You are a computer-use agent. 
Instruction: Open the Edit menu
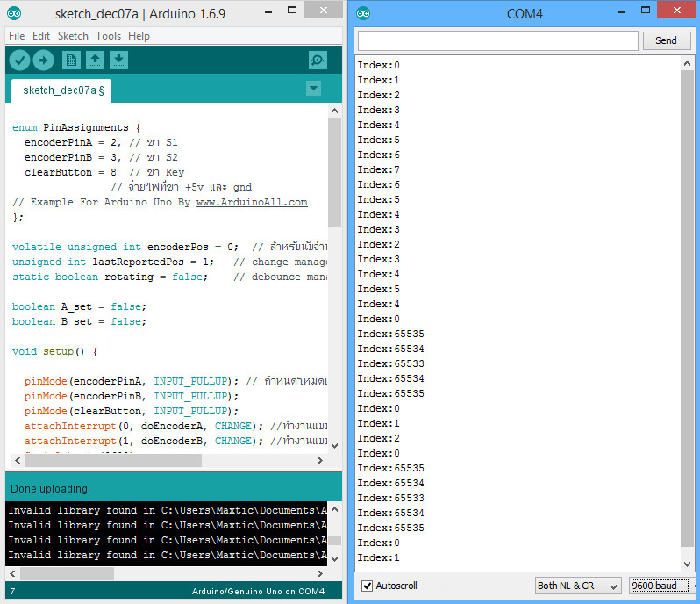coord(41,36)
